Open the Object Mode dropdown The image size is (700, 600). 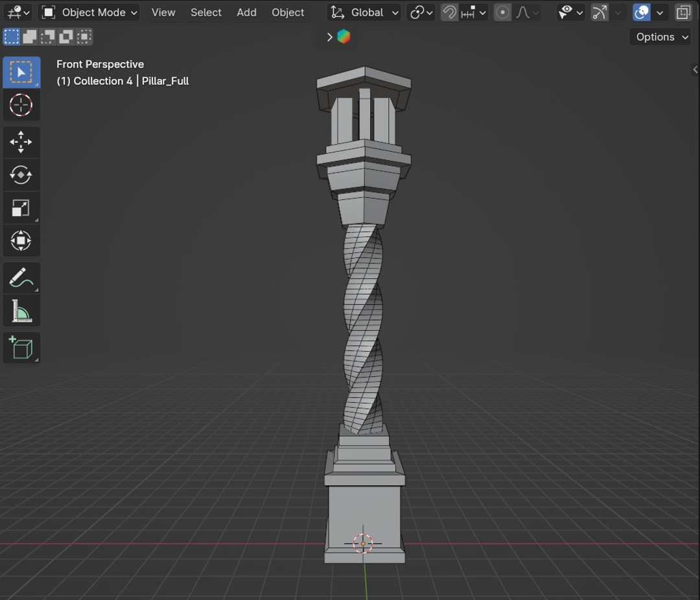[89, 12]
